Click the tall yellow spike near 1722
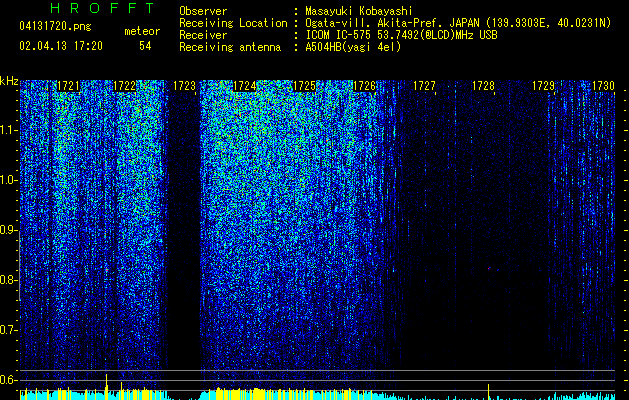629x400 pixels. coord(106,386)
